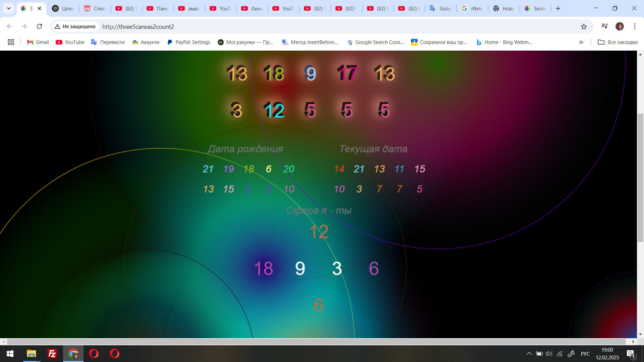Open the network icon in system tray
Viewport: 644px width, 362px height.
pyautogui.click(x=560, y=354)
